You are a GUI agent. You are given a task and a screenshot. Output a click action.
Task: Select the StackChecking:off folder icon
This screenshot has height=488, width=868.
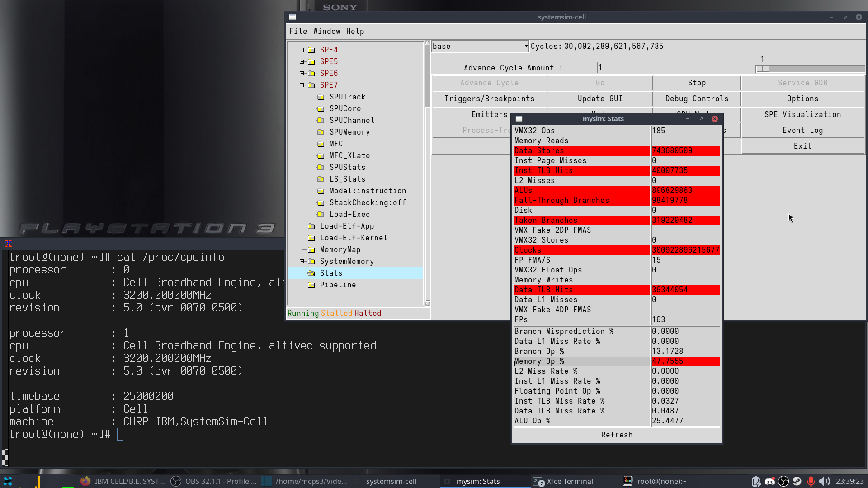point(321,202)
